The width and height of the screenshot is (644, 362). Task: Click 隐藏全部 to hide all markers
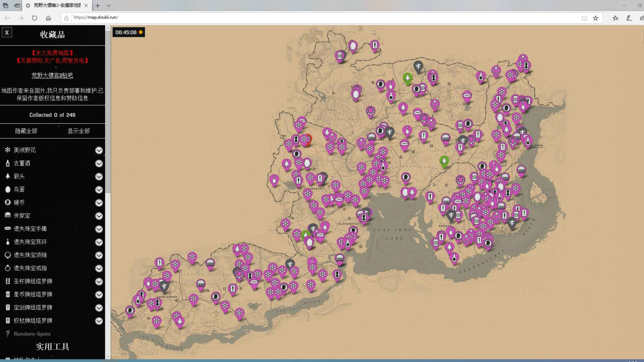pyautogui.click(x=26, y=131)
